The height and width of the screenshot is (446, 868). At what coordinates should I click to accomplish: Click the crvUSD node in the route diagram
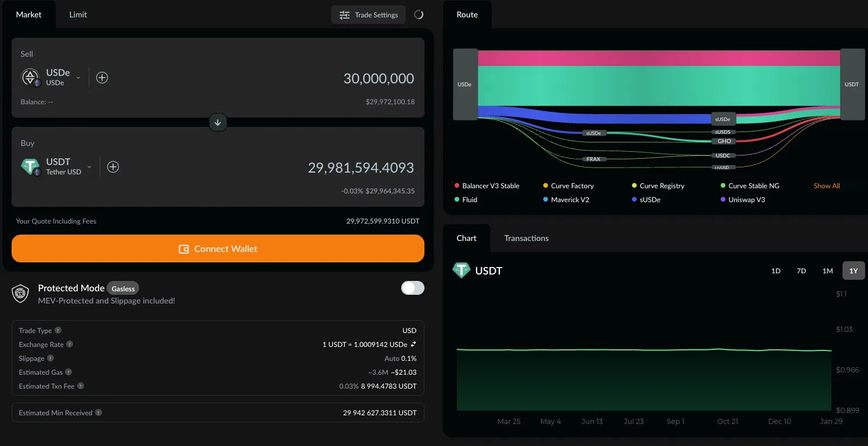(723, 167)
